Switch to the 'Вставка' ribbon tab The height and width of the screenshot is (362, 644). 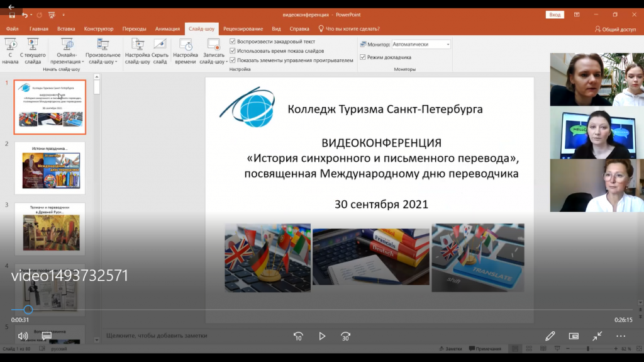coord(66,29)
